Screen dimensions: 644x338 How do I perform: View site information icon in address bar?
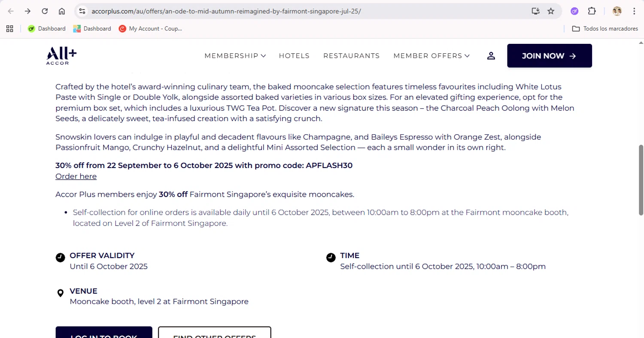(x=82, y=11)
